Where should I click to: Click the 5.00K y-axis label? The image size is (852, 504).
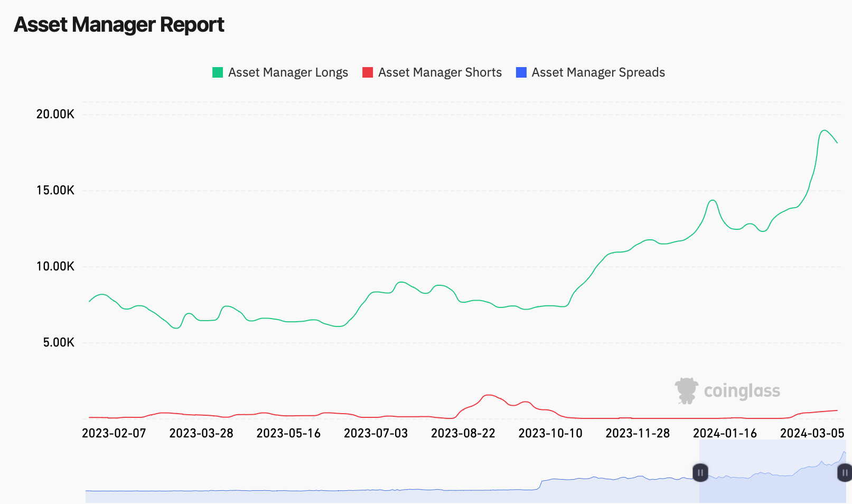coord(59,342)
